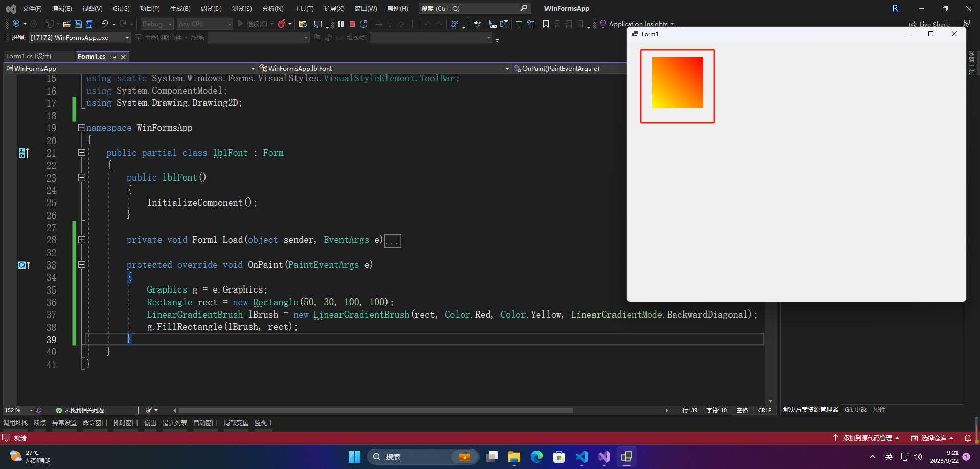980x469 pixels.
Task: Open the Output (输出) panel tab
Action: [x=150, y=422]
